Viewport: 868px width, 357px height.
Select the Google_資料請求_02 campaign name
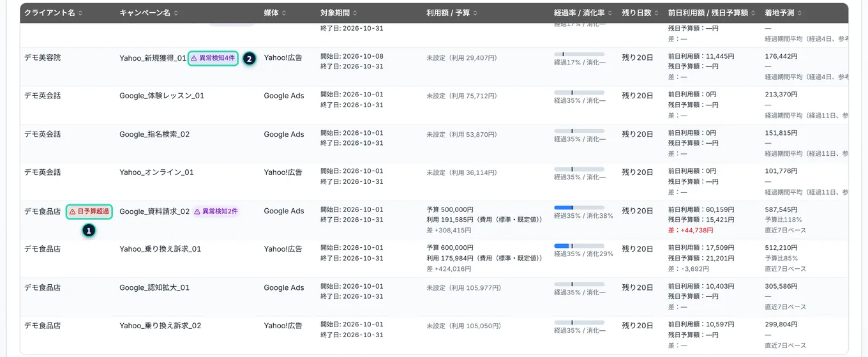[154, 211]
